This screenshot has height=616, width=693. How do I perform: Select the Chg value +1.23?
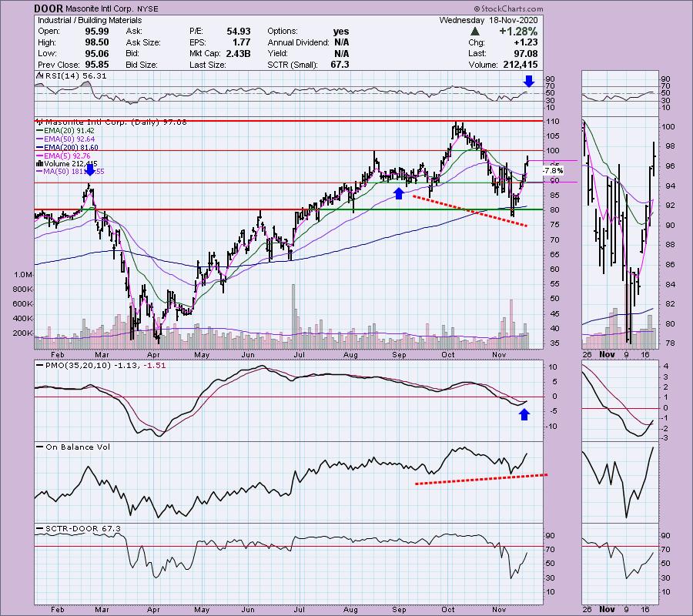525,42
